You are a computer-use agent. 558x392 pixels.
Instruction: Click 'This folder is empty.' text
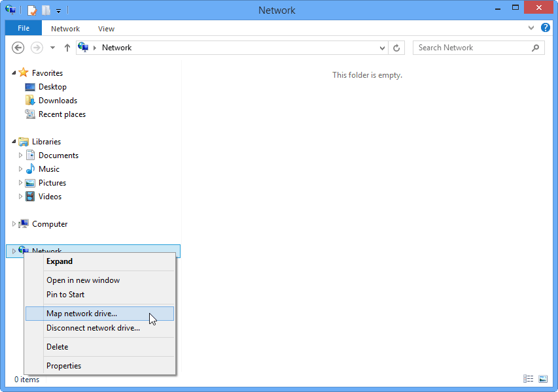(367, 75)
